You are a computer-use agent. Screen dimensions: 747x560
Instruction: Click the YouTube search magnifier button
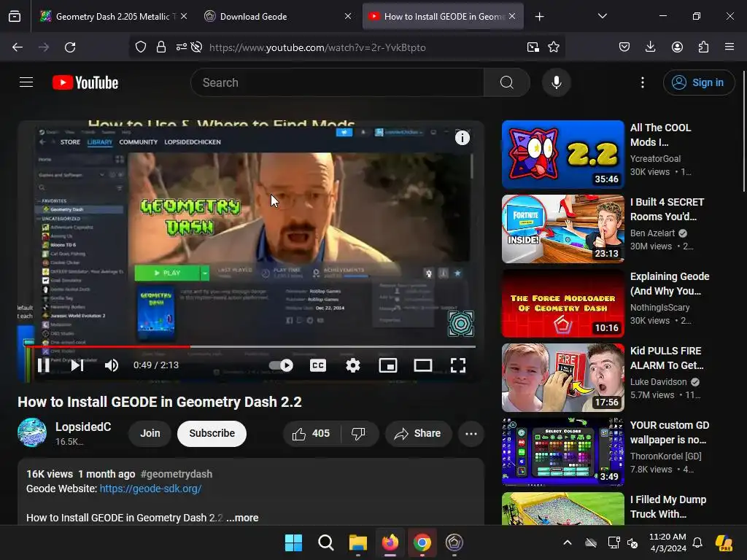pyautogui.click(x=507, y=83)
